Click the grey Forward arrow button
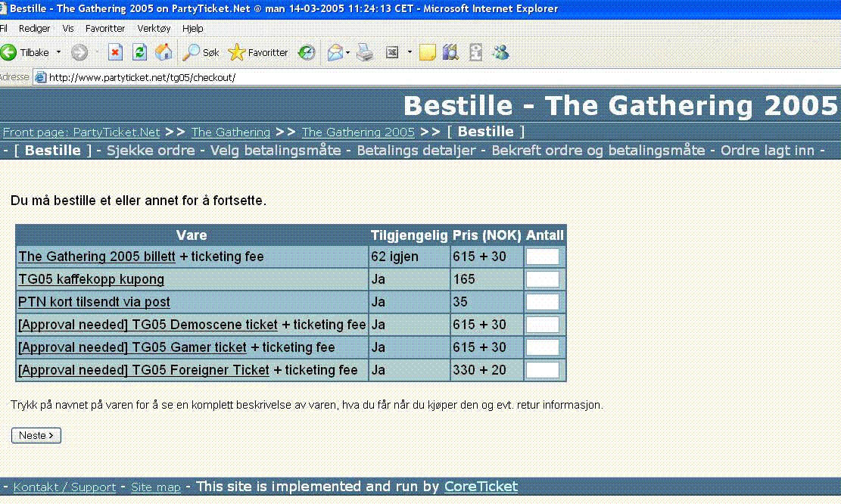Screen dimensions: 841x504 coord(79,52)
